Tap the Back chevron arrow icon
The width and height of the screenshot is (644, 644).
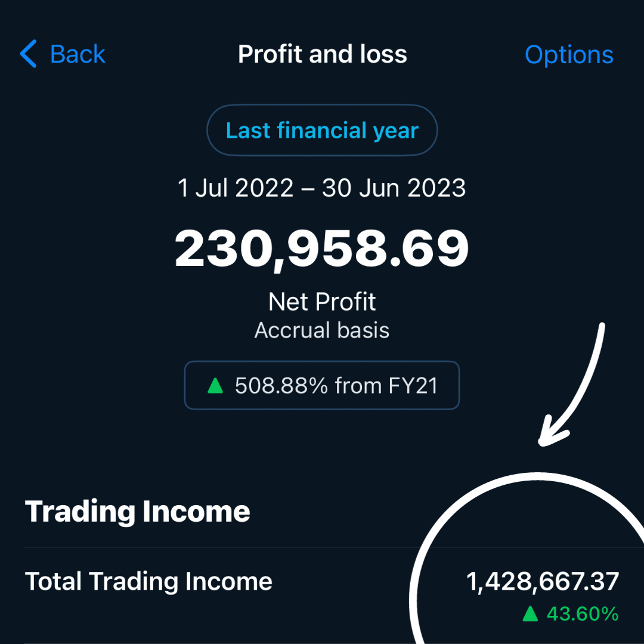pyautogui.click(x=28, y=54)
